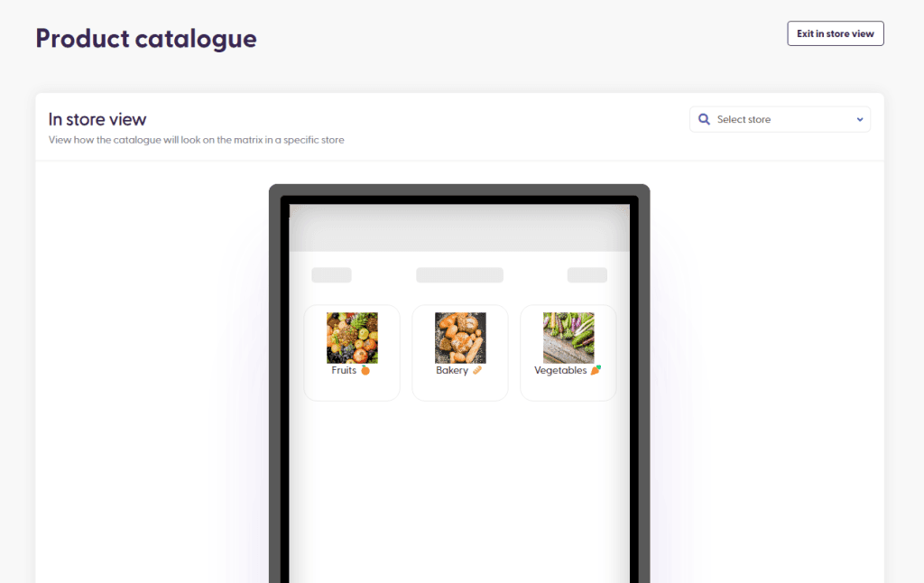This screenshot has width=924, height=583.
Task: Expand store list using the chevron arrow
Action: tap(860, 120)
